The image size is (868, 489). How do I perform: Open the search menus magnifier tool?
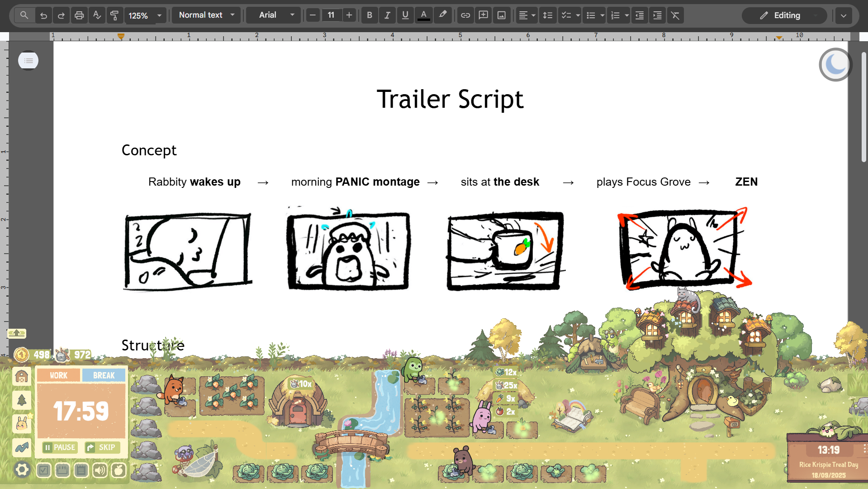click(x=24, y=15)
